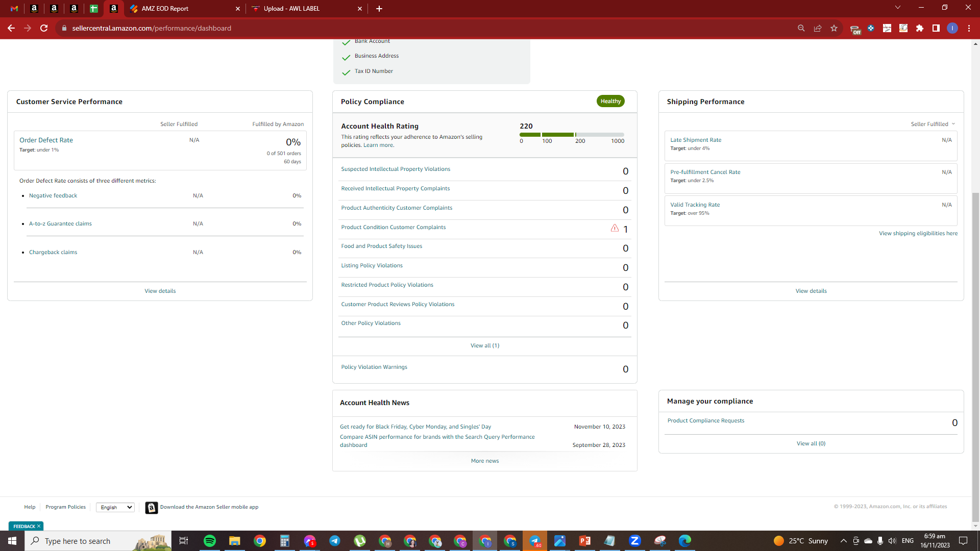Open Order Defect Rate details
Image resolution: width=980 pixels, height=551 pixels.
point(46,140)
